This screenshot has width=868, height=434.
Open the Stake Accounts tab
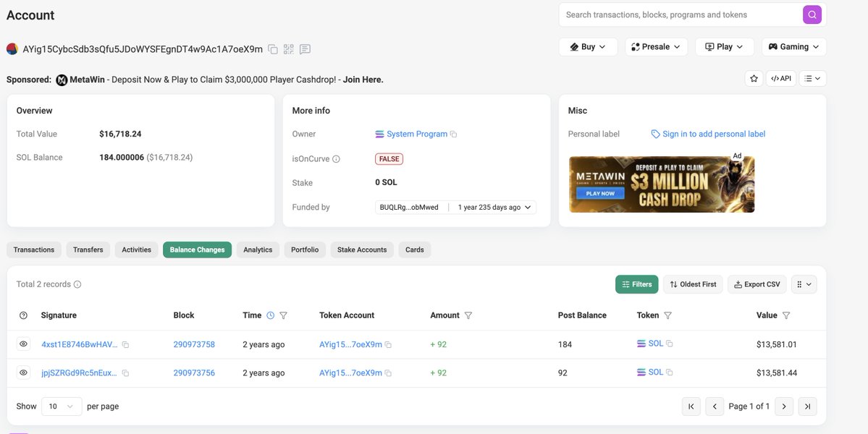[362, 250]
